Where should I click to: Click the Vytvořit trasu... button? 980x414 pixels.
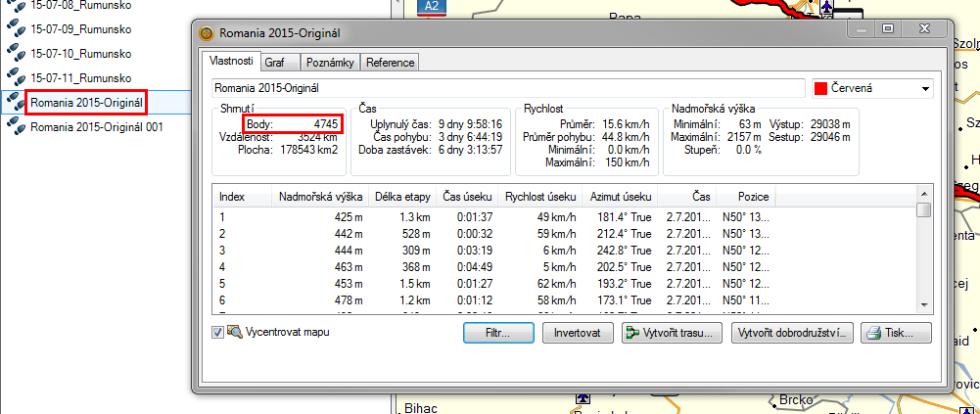coord(672,333)
